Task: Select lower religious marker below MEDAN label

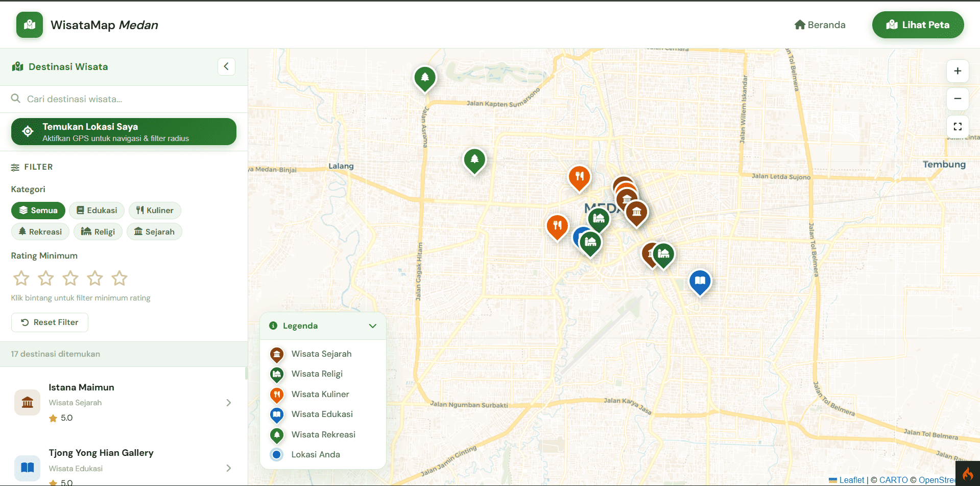Action: pos(590,243)
